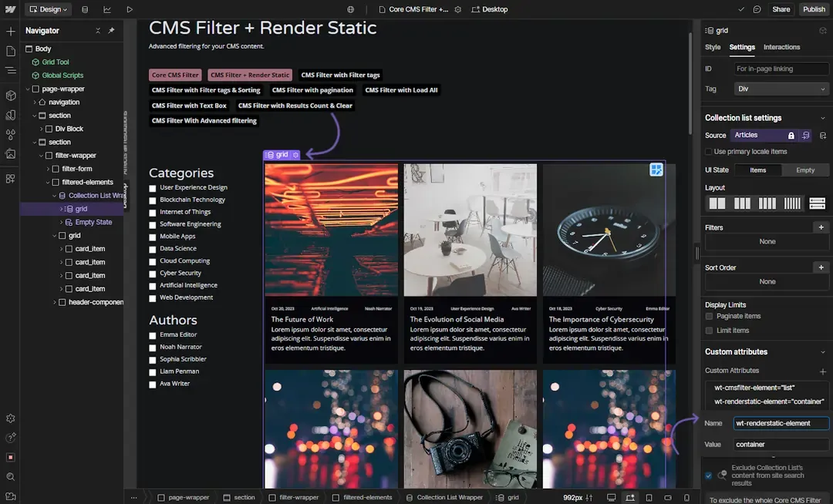Click the Publish button
833x504 pixels.
click(814, 9)
